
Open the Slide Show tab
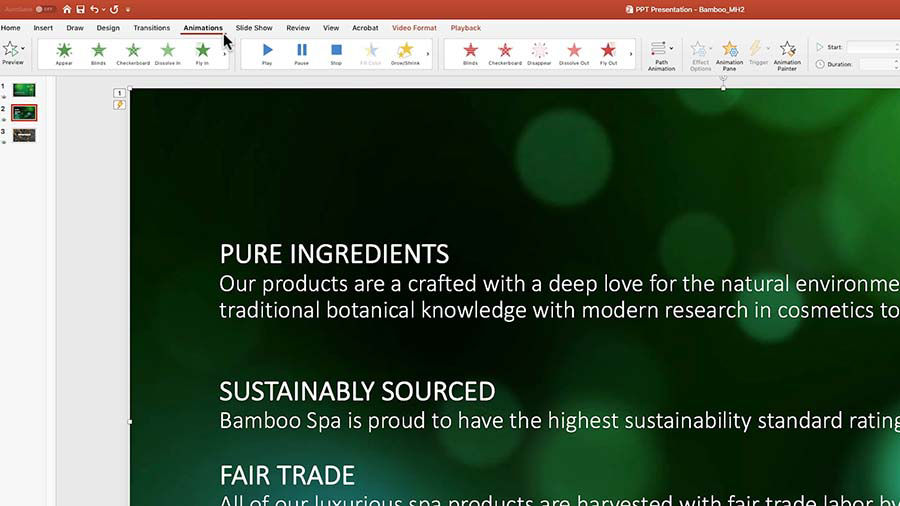tap(254, 28)
